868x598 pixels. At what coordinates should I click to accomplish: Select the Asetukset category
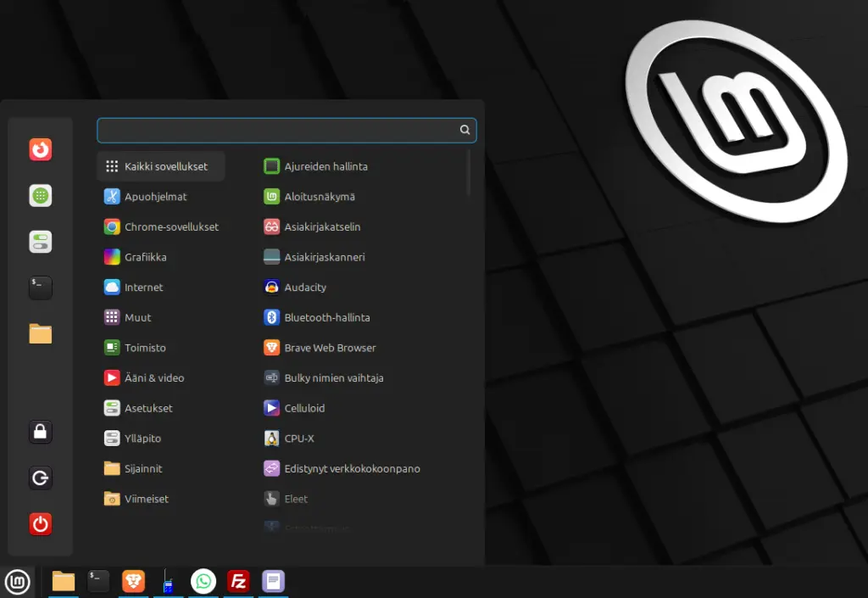click(160, 408)
